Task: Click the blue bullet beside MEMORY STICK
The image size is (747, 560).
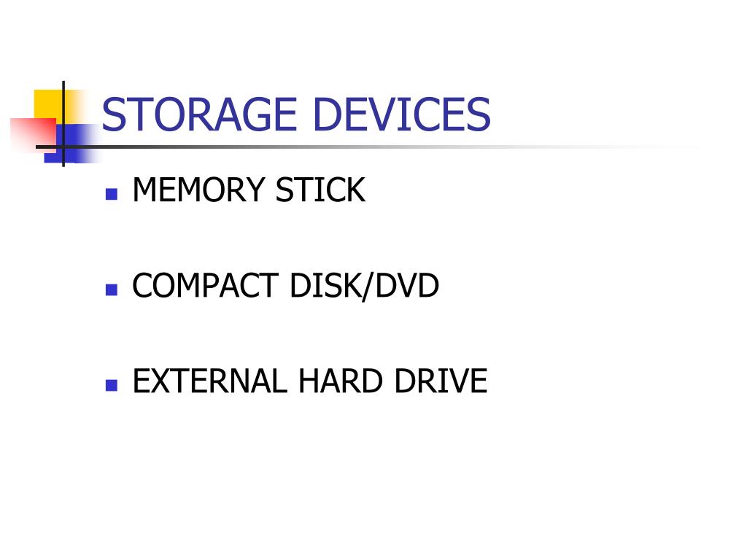Action: (x=112, y=194)
